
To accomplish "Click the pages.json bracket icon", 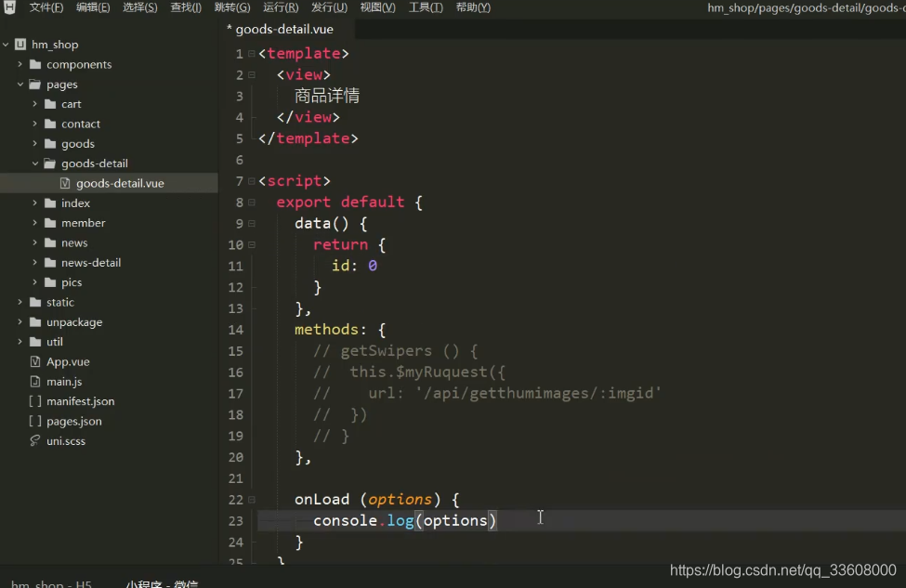I will 35,421.
